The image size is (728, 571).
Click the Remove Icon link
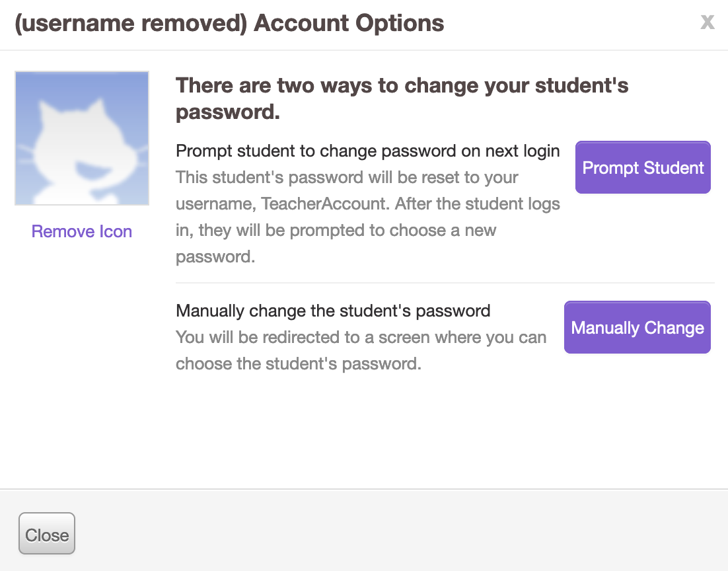tap(82, 231)
